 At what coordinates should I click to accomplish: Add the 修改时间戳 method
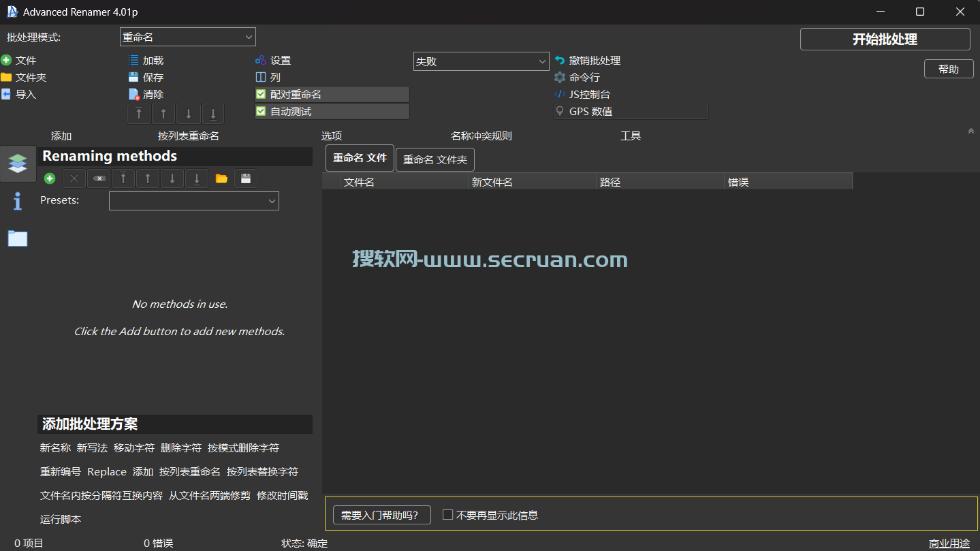(283, 496)
